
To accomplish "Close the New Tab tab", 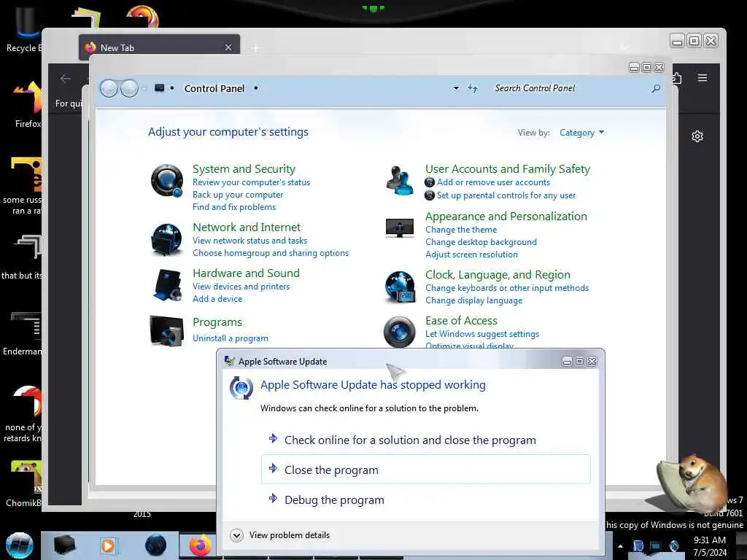I will 228,47.
